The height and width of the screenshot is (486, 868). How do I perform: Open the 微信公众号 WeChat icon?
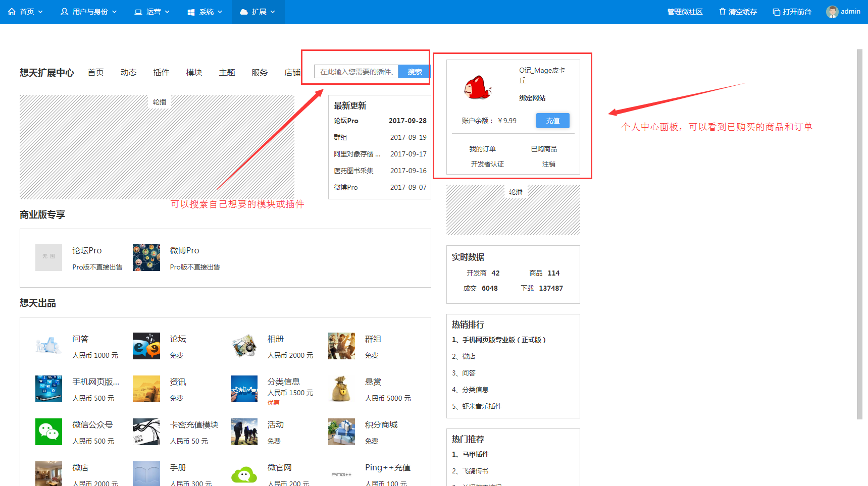[48, 431]
